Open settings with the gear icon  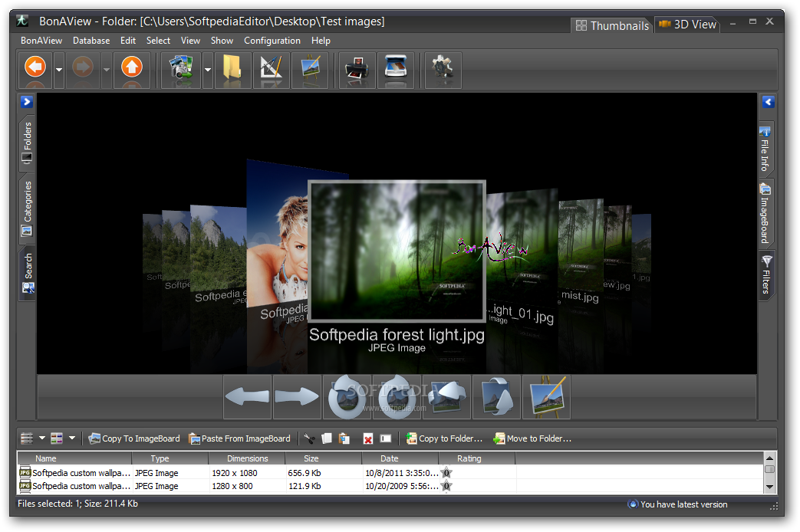pyautogui.click(x=443, y=69)
